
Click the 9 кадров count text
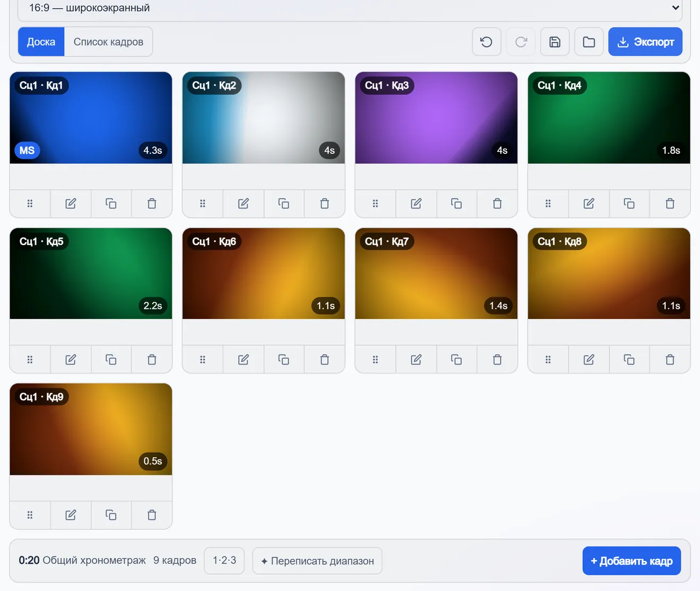pos(175,561)
